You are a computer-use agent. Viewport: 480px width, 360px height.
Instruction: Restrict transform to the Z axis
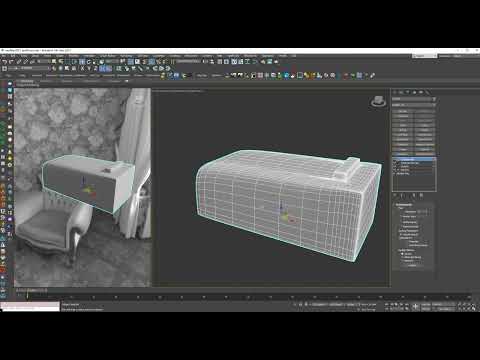click(x=95, y=68)
